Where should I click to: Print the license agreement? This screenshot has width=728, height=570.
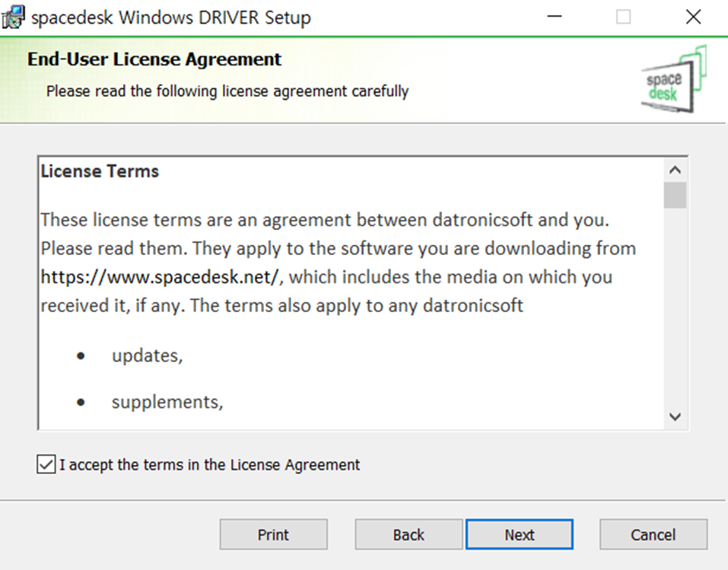(273, 535)
